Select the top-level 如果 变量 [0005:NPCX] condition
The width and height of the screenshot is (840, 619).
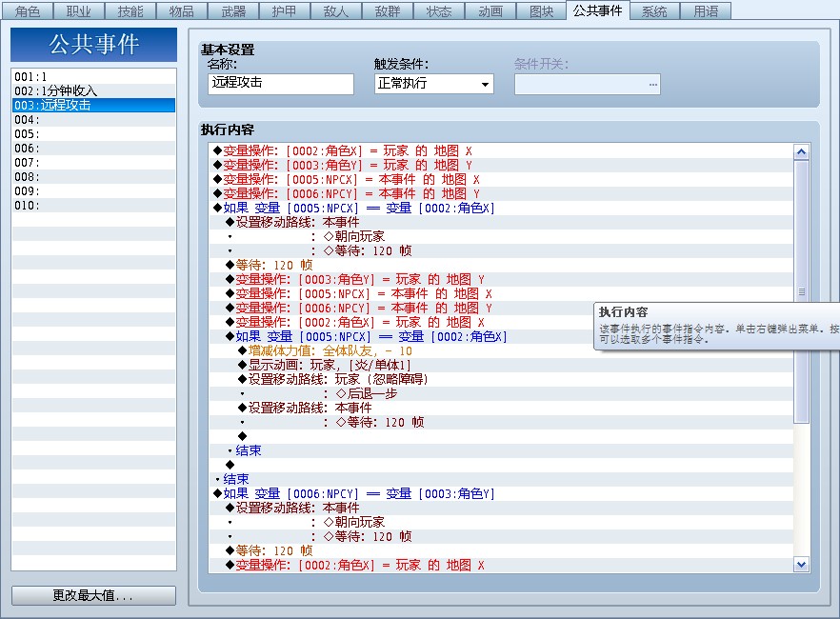click(501, 208)
